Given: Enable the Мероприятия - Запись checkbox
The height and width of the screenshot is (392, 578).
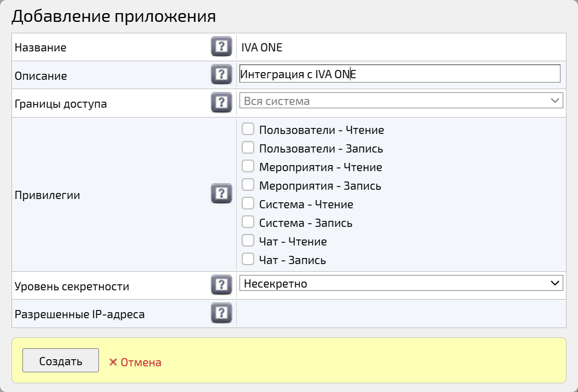Looking at the screenshot, I should click(x=248, y=185).
